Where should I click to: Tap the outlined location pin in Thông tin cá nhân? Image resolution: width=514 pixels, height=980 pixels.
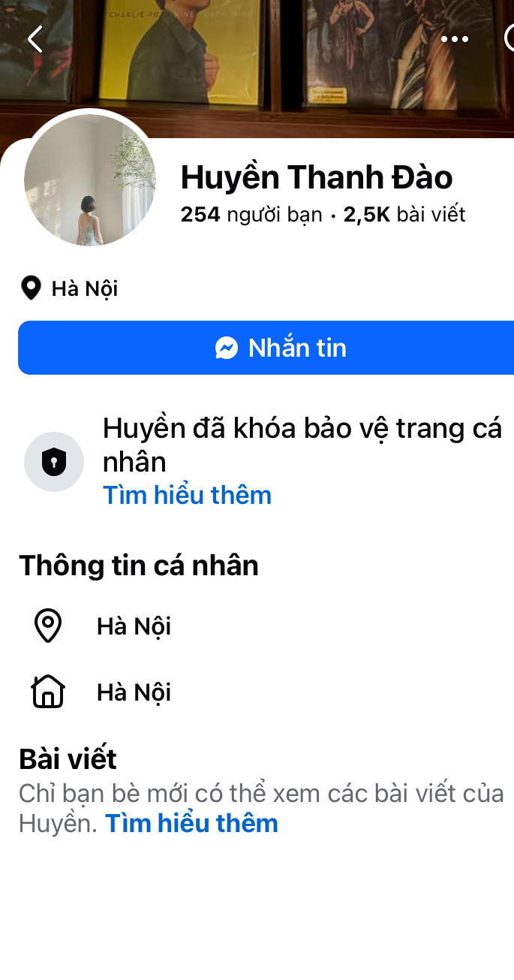48,626
